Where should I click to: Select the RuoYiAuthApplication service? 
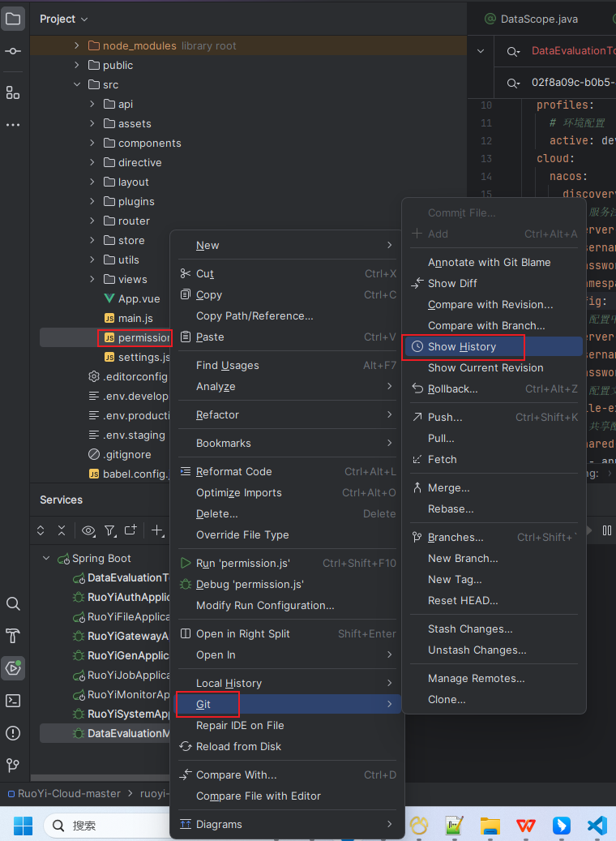[121, 597]
